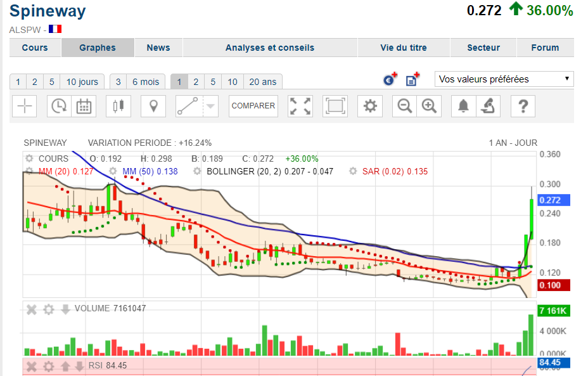Click the red 0.100 price marker
This screenshot has width=588, height=376.
554,285
